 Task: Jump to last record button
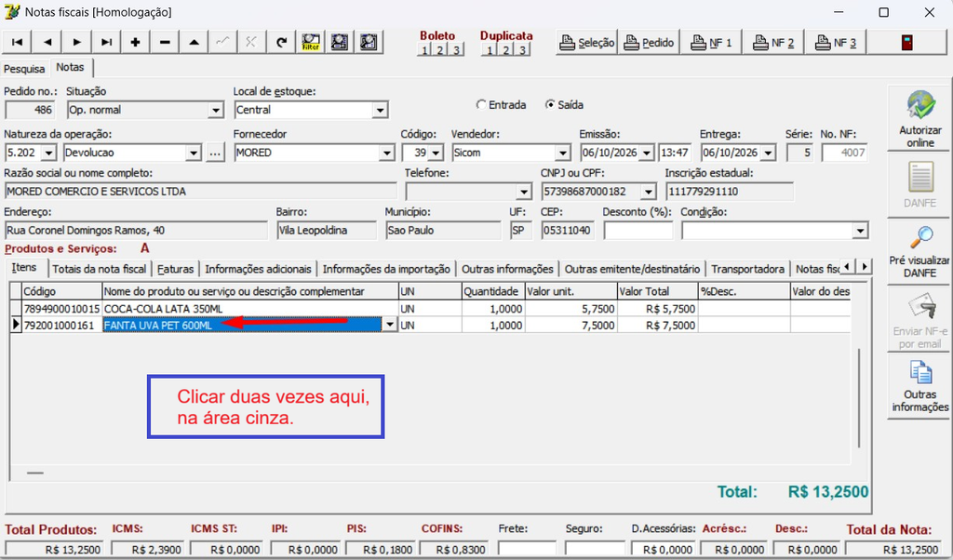pyautogui.click(x=106, y=42)
